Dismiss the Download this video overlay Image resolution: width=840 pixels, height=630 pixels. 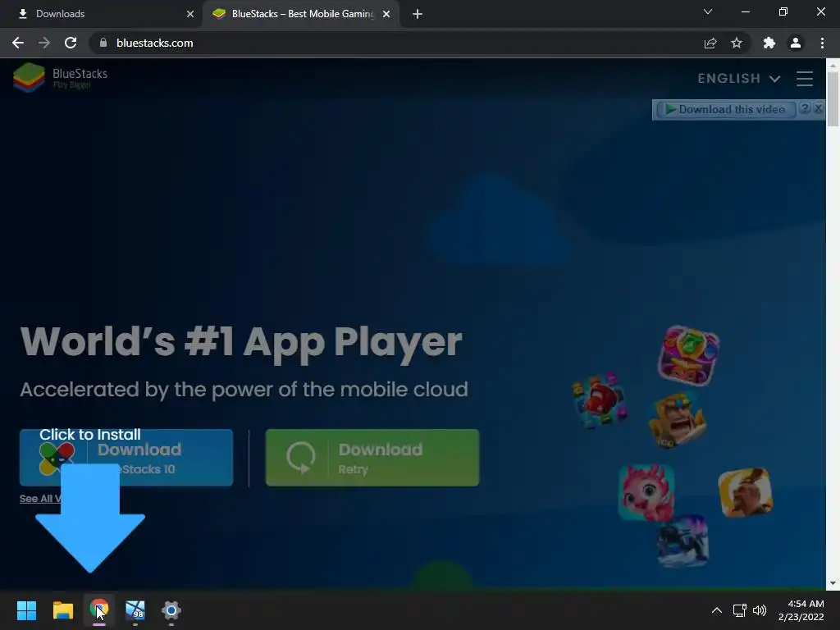[x=818, y=108]
